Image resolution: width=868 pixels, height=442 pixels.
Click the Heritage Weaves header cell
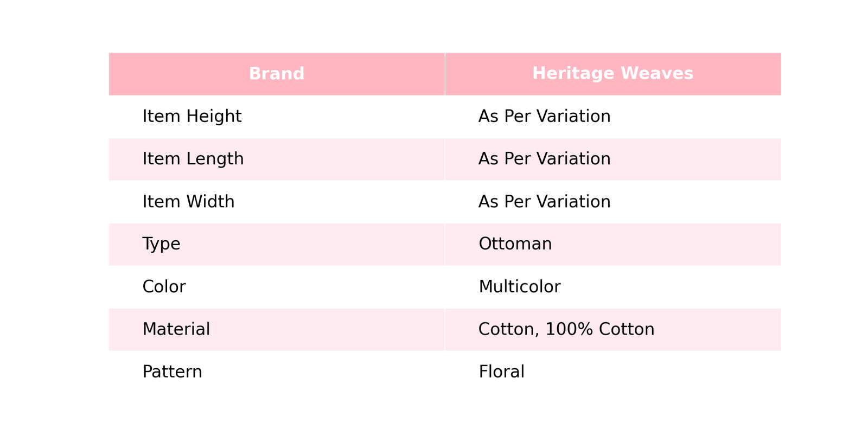coord(613,74)
